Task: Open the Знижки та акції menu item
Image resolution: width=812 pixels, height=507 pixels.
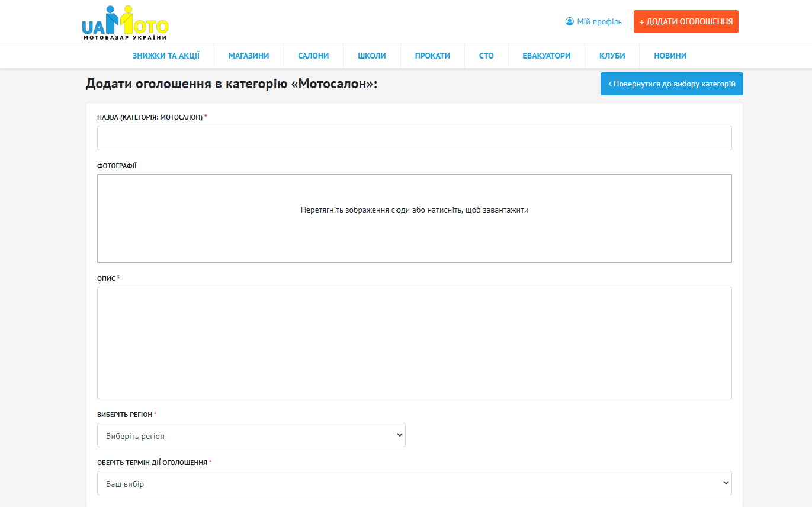Action: (166, 56)
